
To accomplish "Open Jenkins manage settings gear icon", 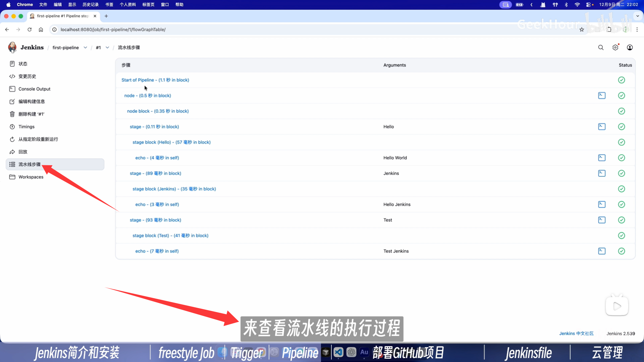I will click(615, 48).
